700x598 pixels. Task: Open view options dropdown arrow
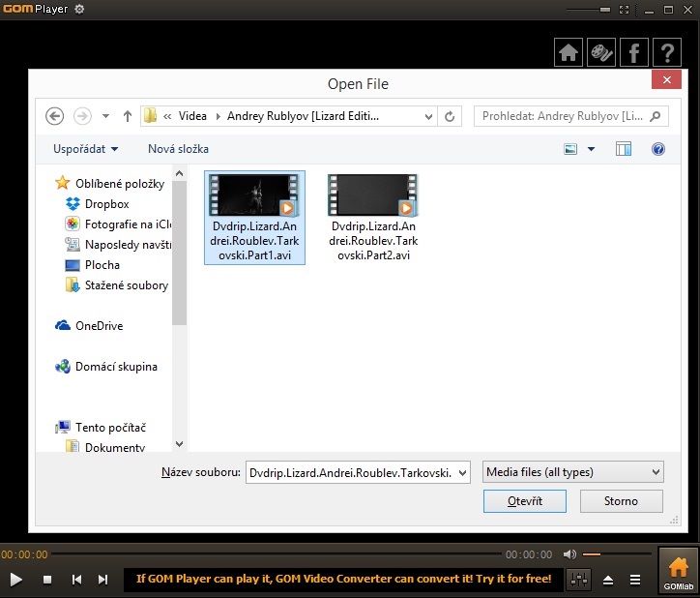[x=591, y=149]
